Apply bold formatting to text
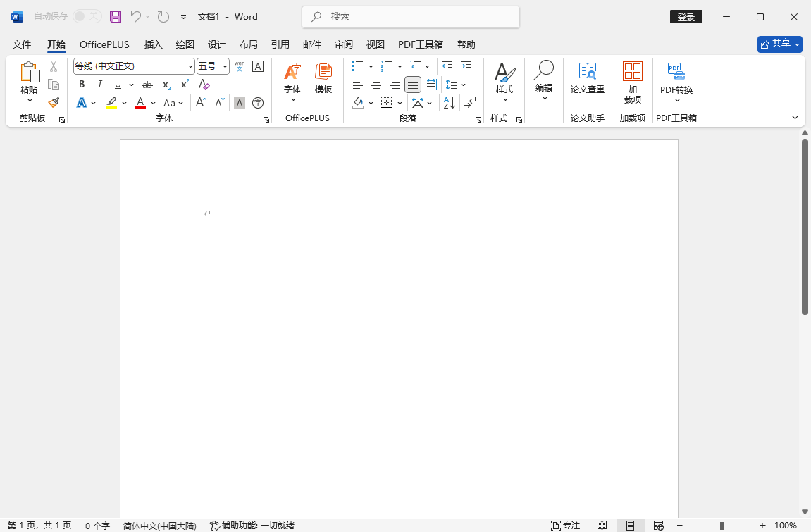The width and height of the screenshot is (811, 532). pos(81,85)
